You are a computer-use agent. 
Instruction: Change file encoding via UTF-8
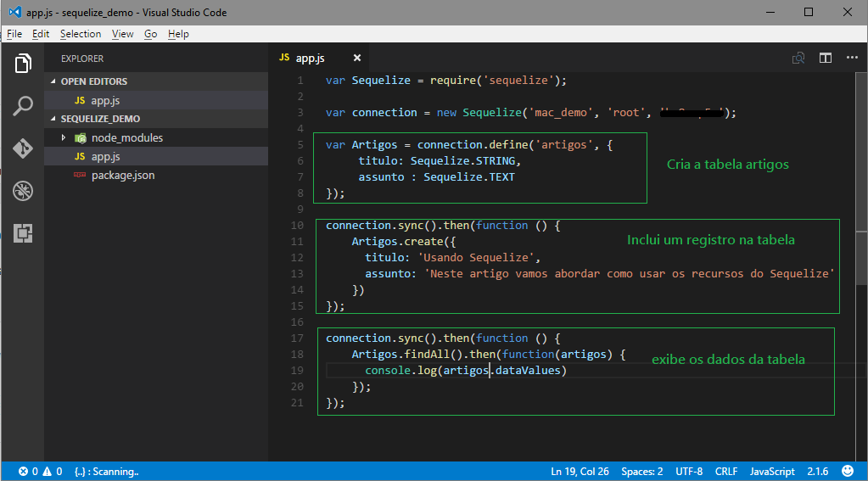(689, 472)
